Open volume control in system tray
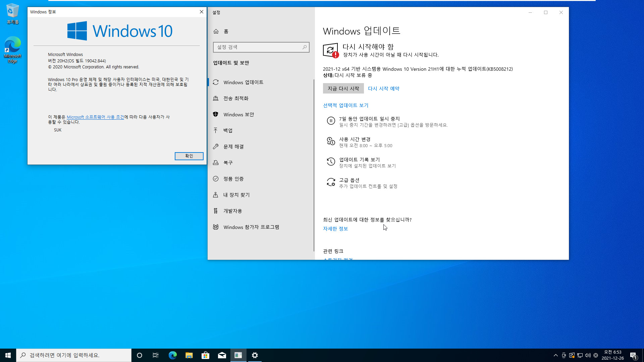Image resolution: width=644 pixels, height=362 pixels. (588, 355)
